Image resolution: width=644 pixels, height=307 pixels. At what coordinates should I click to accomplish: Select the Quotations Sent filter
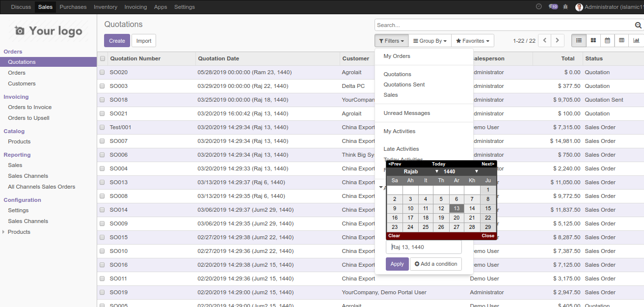(424, 84)
